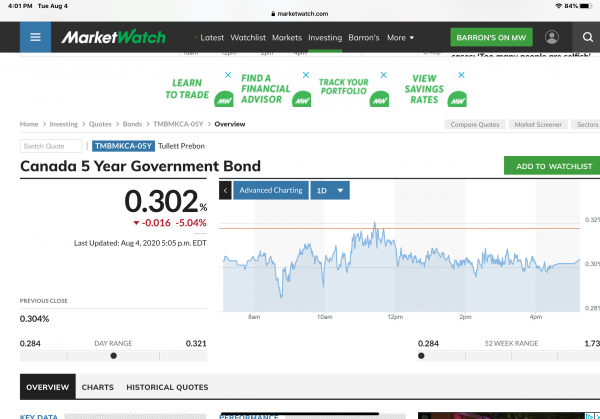Click the Bonds breadcrumb link
Viewport: 600px width, 419px height.
click(133, 125)
